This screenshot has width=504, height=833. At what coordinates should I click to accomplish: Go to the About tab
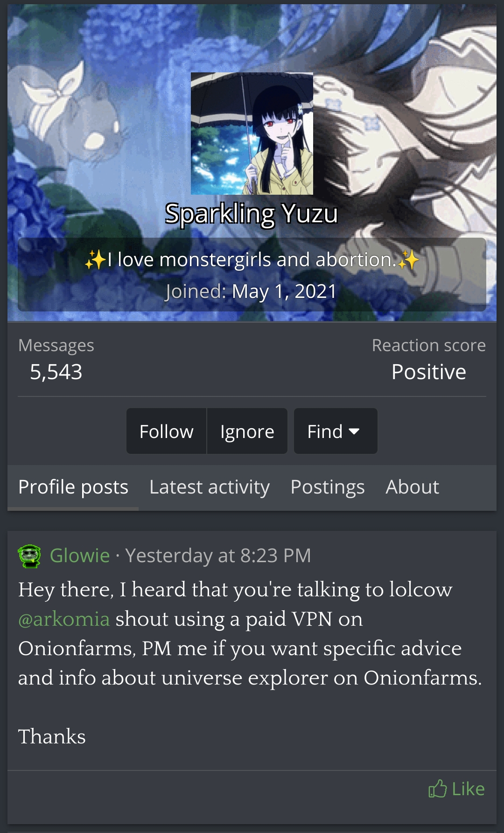tap(412, 487)
